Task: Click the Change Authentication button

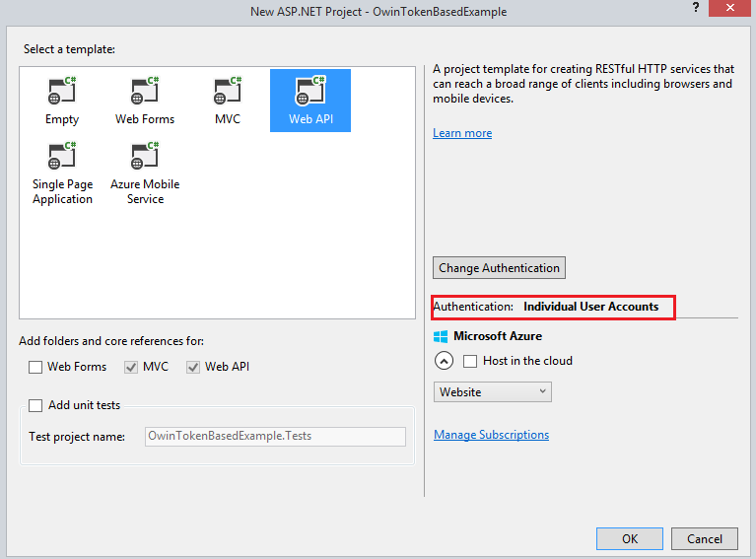Action: (499, 267)
